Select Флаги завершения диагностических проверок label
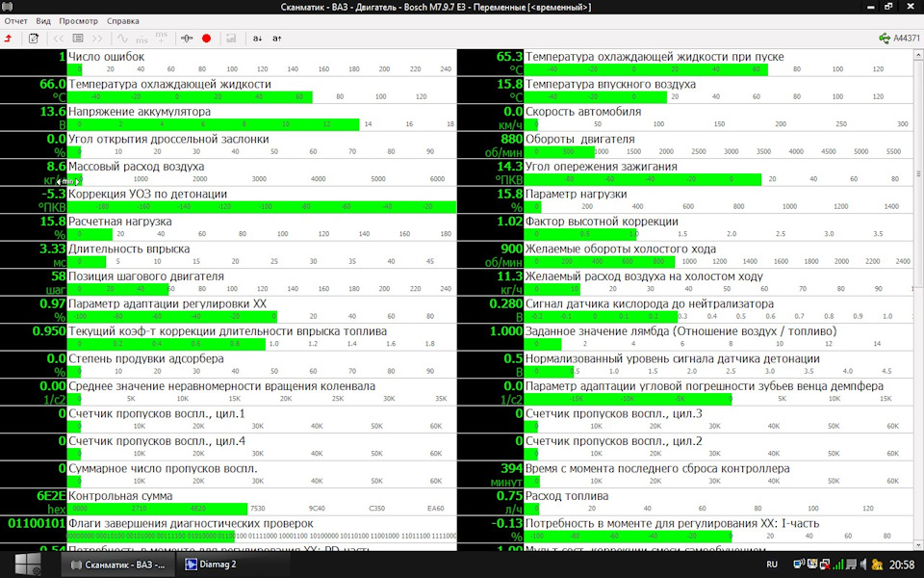This screenshot has height=578, width=924. [x=191, y=523]
